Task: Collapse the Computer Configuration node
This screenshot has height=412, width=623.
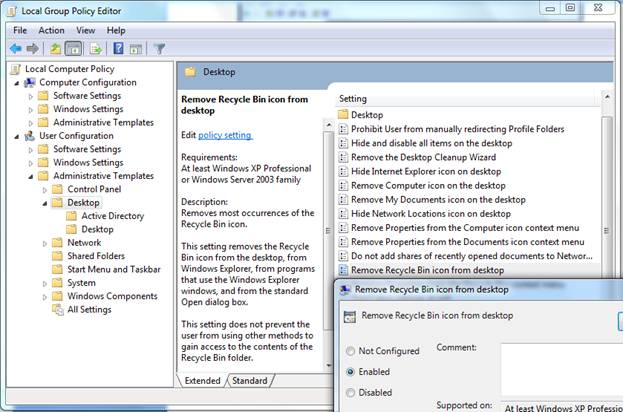Action: point(17,83)
